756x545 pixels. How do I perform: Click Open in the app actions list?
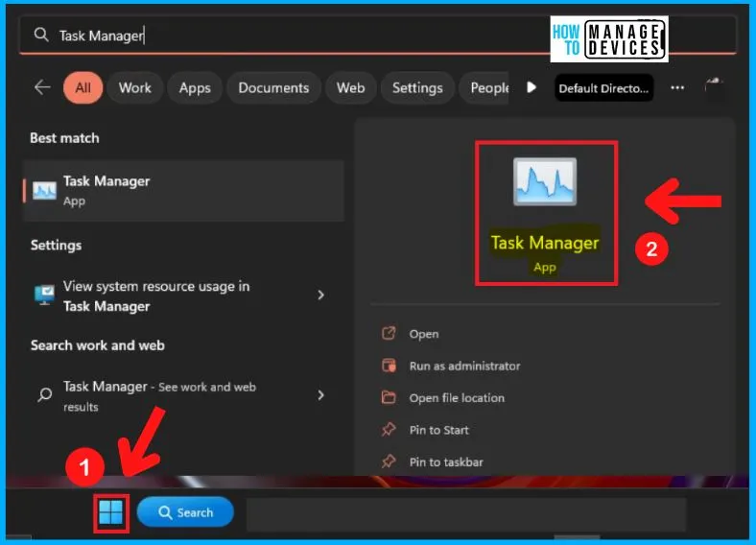click(424, 334)
